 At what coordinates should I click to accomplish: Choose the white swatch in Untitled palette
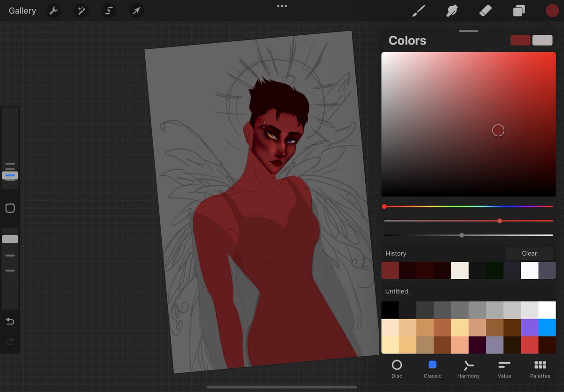coord(547,310)
